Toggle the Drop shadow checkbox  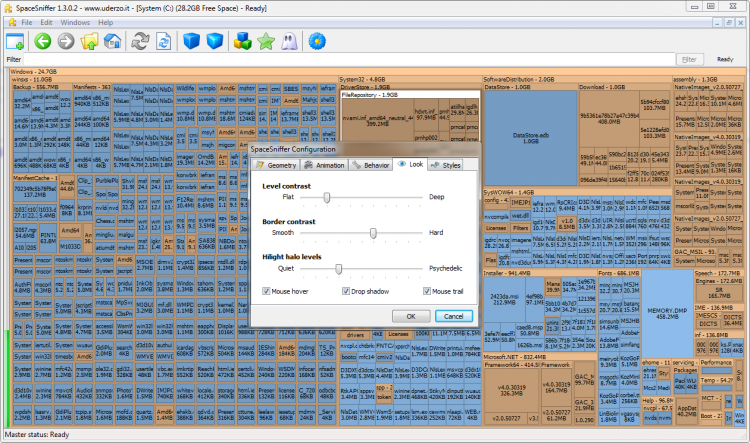coord(343,292)
